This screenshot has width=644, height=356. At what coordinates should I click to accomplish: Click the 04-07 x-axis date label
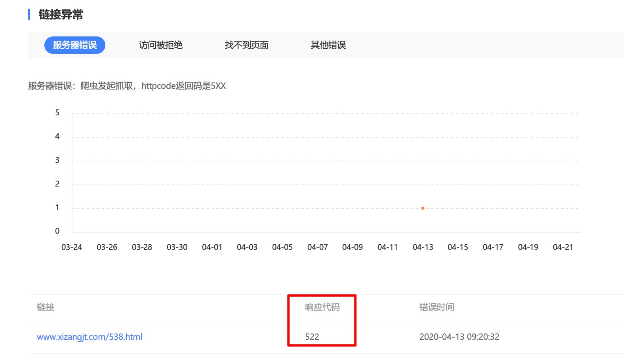coord(317,247)
